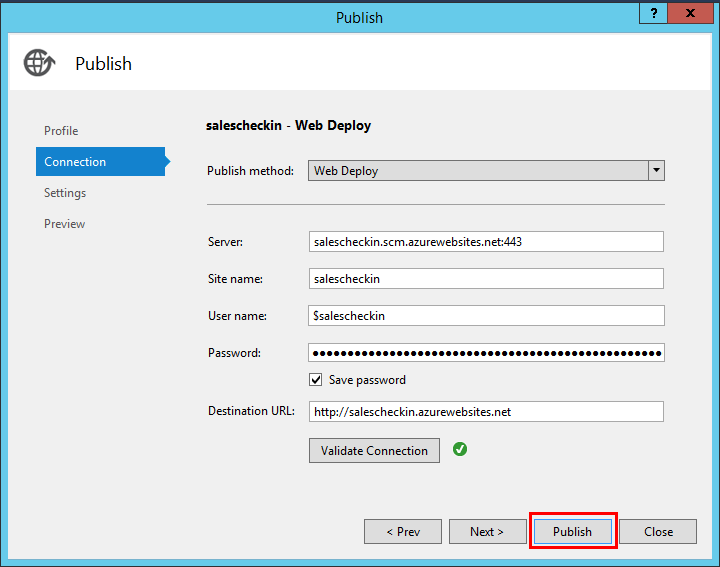The height and width of the screenshot is (567, 720).
Task: Focus the Server input field
Action: pos(486,241)
